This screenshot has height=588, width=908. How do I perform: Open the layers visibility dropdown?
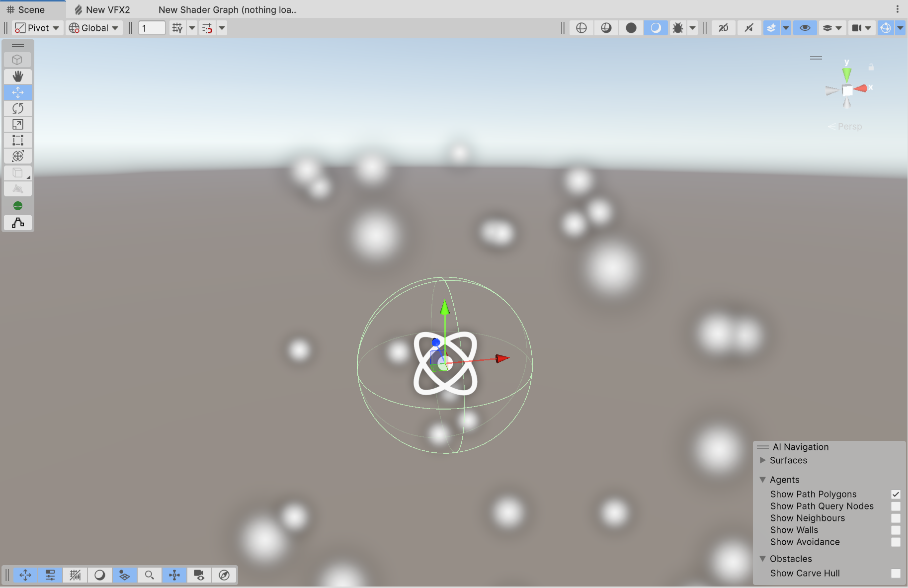[832, 28]
